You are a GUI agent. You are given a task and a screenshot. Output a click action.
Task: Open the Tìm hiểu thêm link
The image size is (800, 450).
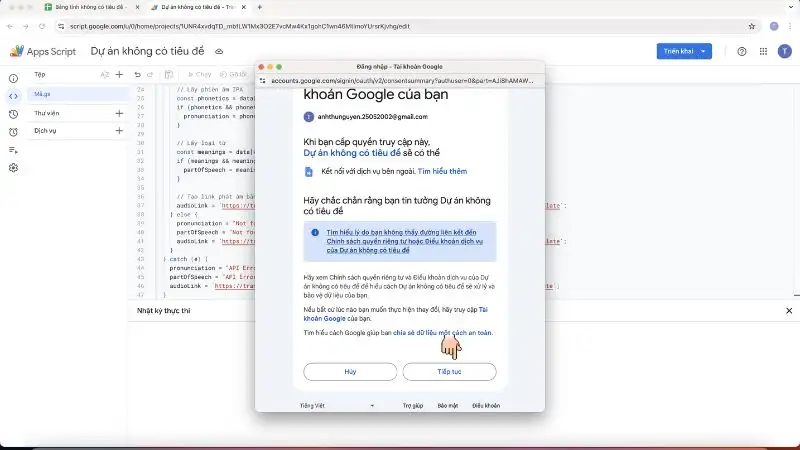pyautogui.click(x=442, y=171)
